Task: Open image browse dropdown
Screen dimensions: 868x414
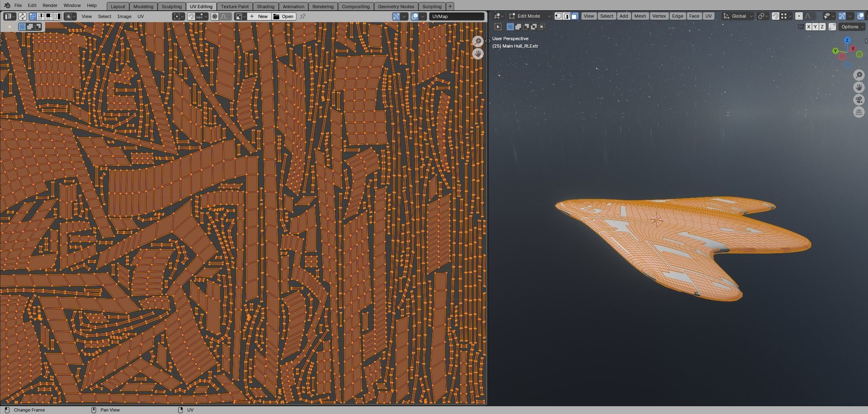Action: pos(240,16)
